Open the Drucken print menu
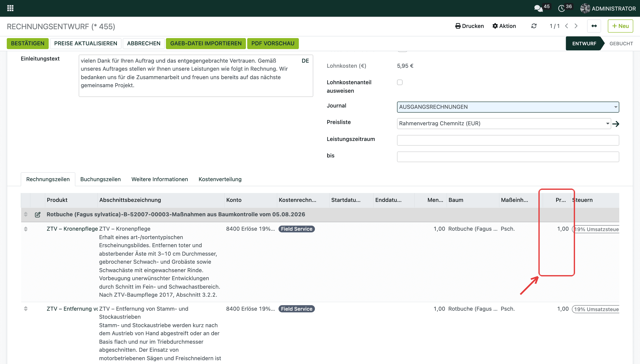 pos(469,26)
